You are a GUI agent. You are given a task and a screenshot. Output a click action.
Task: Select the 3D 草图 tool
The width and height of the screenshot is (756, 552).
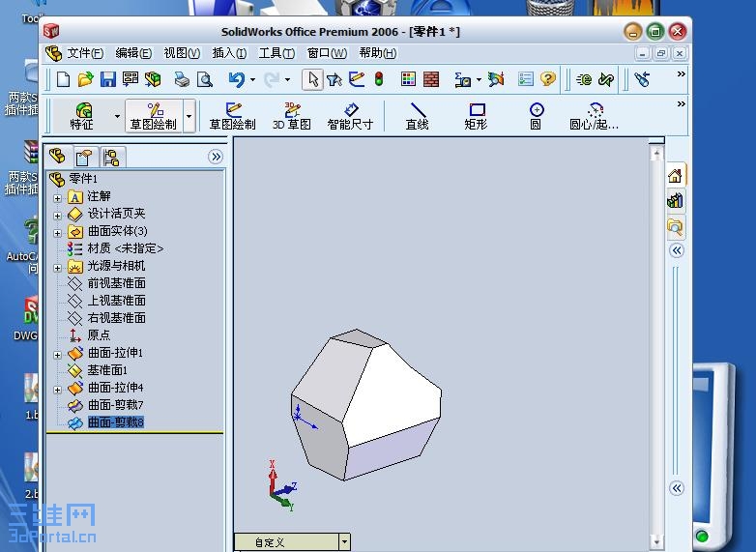tap(292, 116)
